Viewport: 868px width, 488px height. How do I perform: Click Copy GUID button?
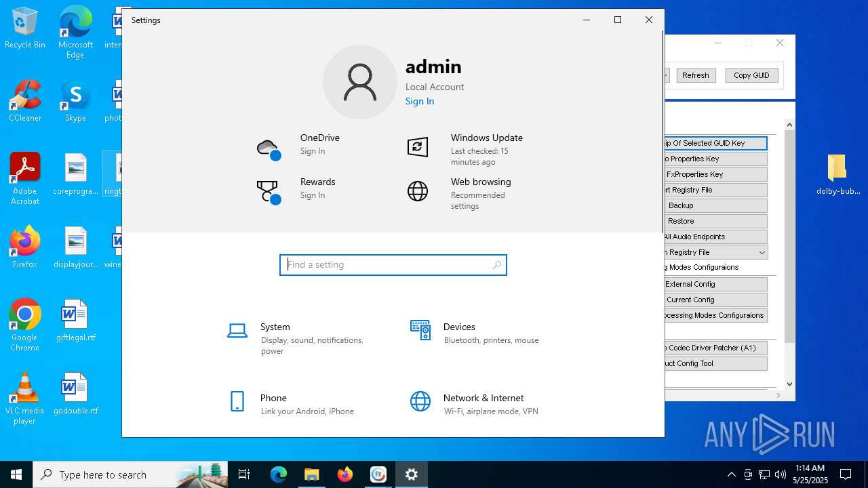pyautogui.click(x=751, y=75)
